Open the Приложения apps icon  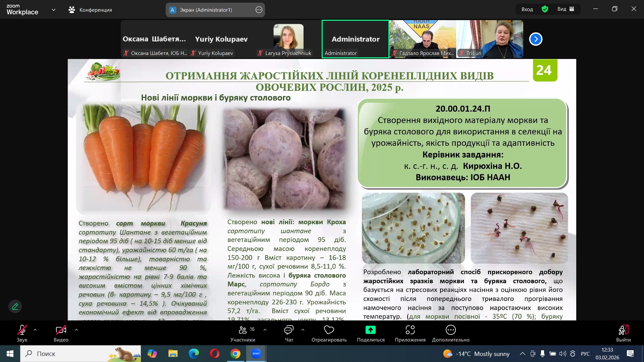[x=410, y=330]
